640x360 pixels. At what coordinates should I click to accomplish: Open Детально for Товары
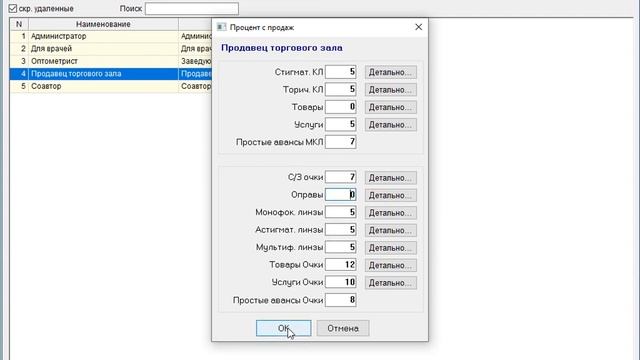(391, 107)
